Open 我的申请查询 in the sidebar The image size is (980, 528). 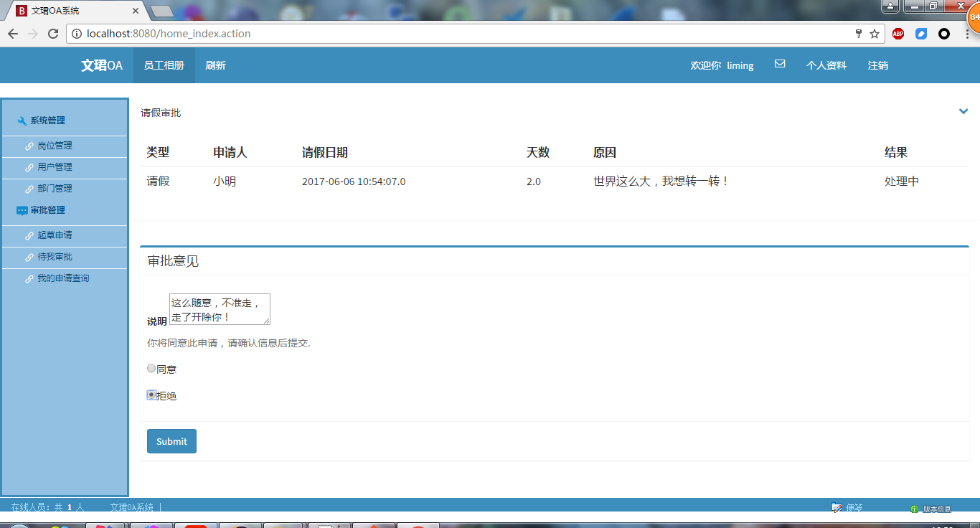click(63, 278)
